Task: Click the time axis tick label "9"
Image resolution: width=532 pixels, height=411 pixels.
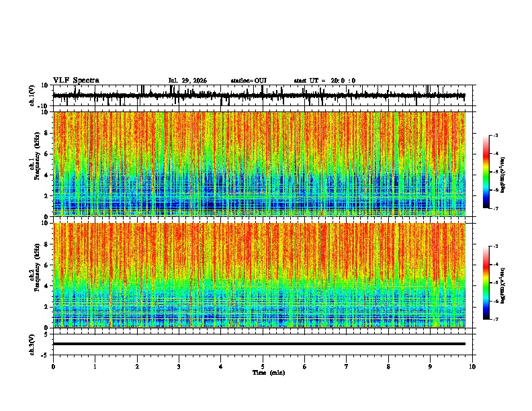Action: pyautogui.click(x=430, y=367)
